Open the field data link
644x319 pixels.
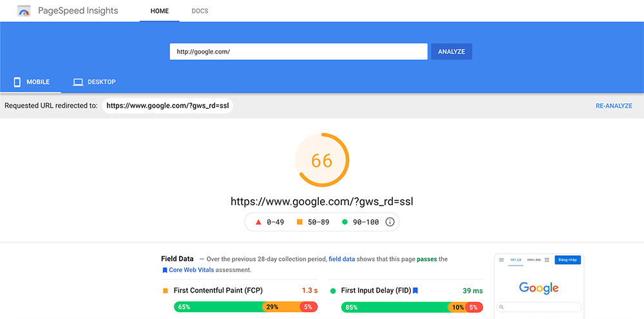coord(341,259)
